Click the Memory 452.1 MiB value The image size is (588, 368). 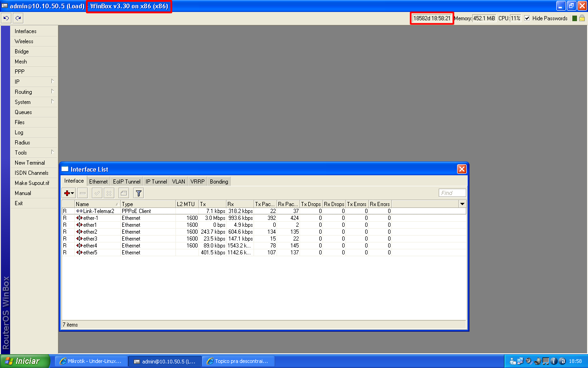484,18
